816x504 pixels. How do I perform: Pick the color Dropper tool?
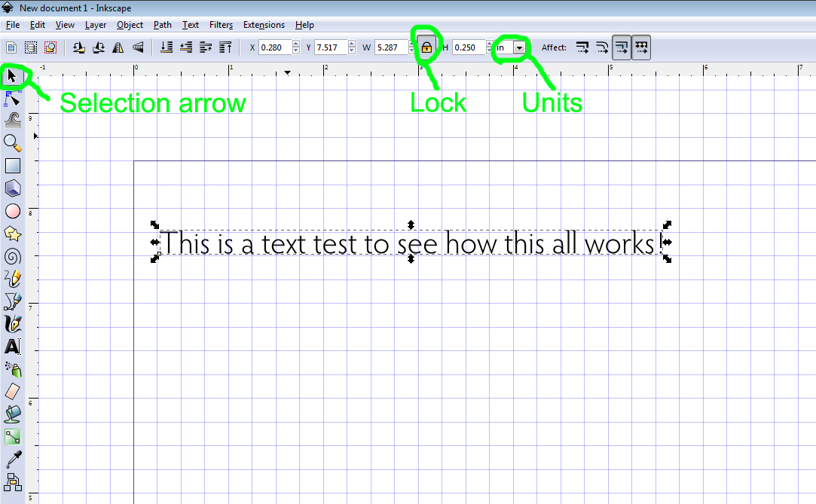[x=12, y=460]
